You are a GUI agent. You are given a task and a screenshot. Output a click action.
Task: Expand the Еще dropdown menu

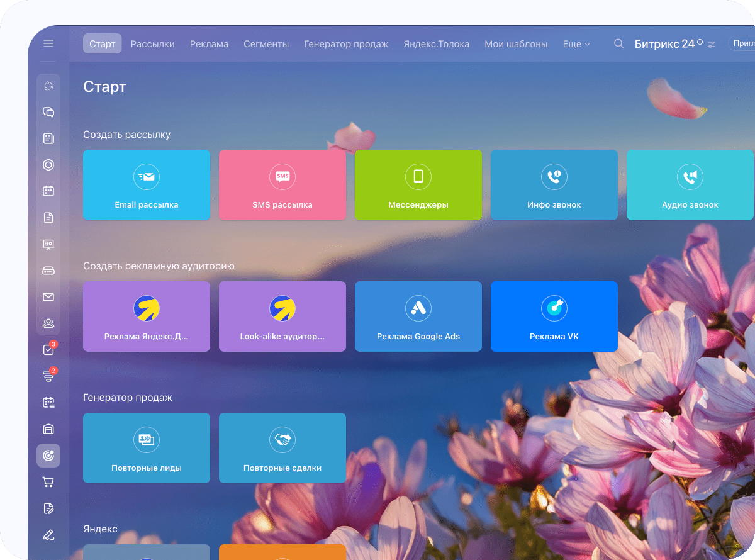576,44
